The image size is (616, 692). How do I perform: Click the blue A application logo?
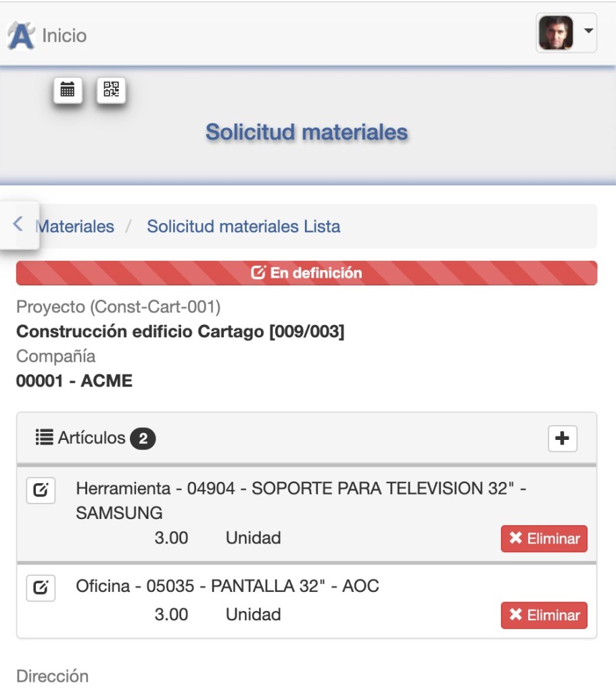click(x=20, y=36)
